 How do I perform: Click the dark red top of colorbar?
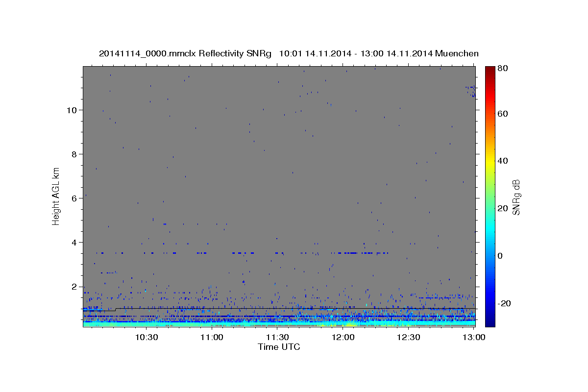[490, 71]
